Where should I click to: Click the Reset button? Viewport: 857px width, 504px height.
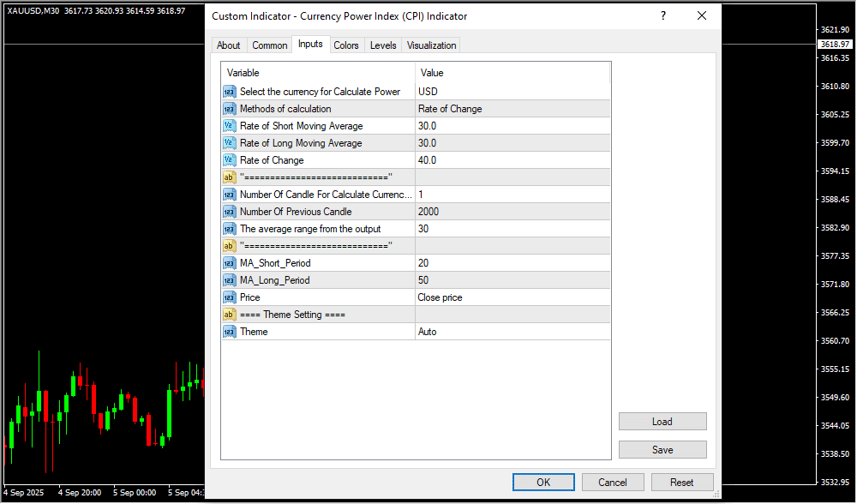tap(682, 482)
